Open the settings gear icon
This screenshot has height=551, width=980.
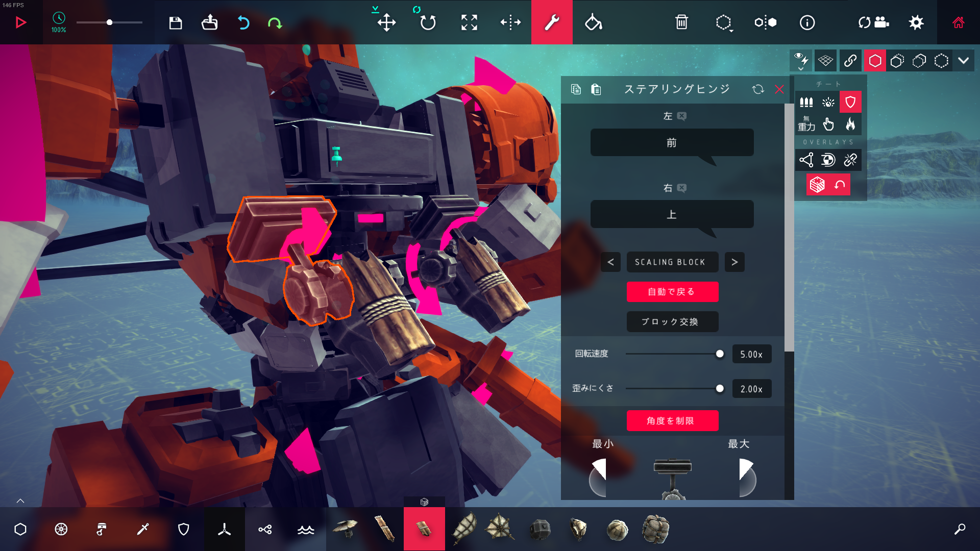point(916,22)
